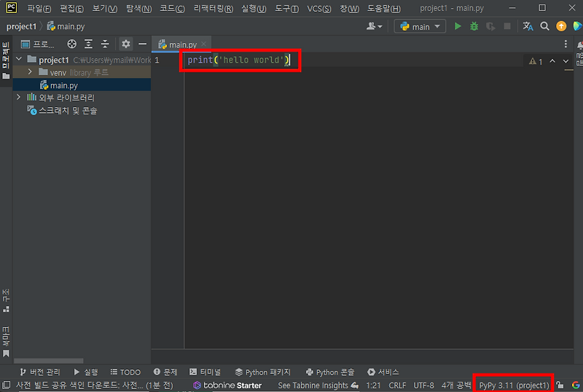
Task: Open the Code With Me user icon
Action: 374,26
